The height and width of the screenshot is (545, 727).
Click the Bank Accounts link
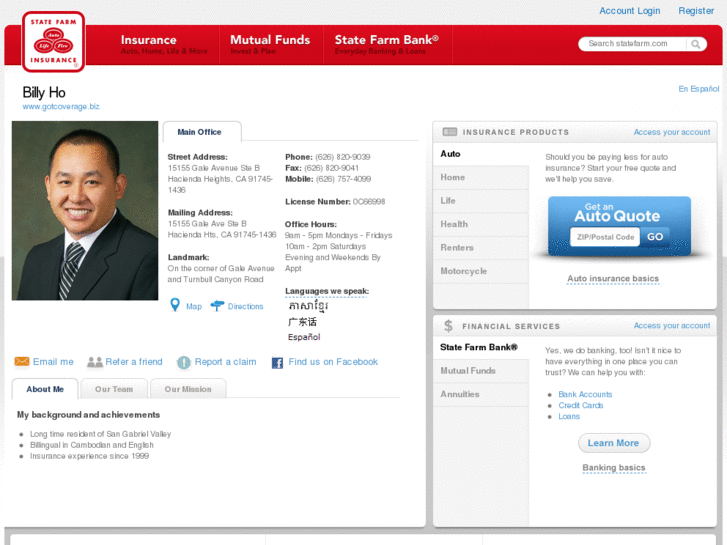[585, 394]
